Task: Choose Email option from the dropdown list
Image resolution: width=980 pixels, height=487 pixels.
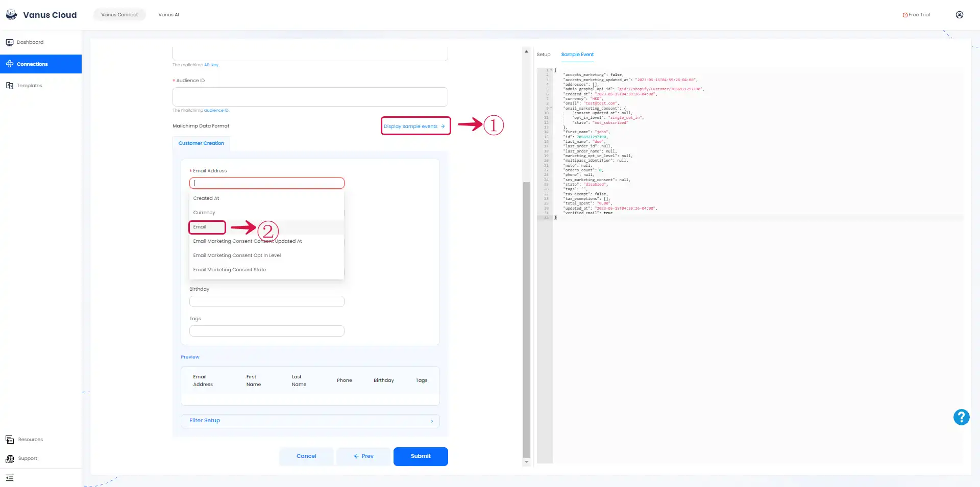Action: tap(266, 227)
